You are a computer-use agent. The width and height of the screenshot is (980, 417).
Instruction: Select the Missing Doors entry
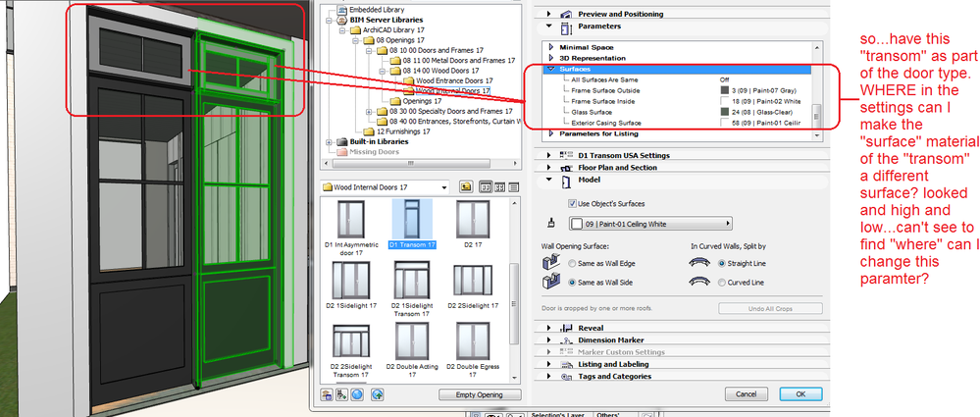coord(374,152)
